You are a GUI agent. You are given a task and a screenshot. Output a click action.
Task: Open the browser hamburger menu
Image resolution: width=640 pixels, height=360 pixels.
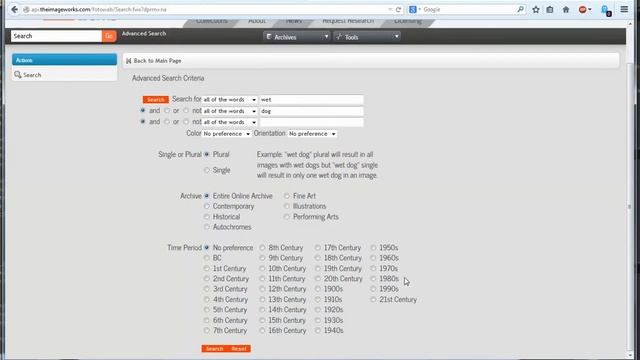click(x=624, y=9)
